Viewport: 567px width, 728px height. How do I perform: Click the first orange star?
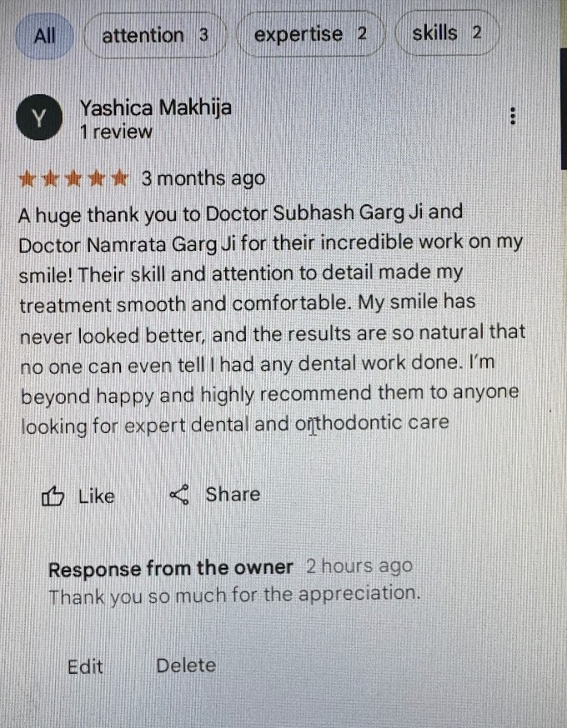(27, 179)
